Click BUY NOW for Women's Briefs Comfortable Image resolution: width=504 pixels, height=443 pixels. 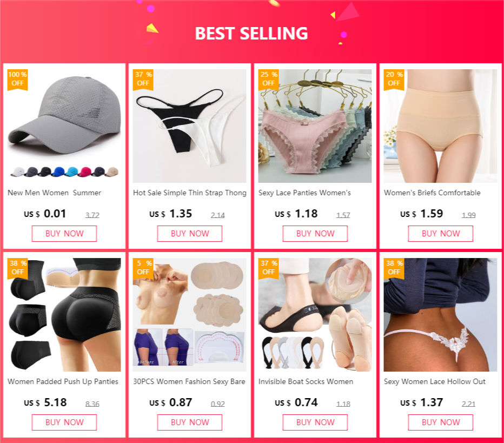point(441,233)
